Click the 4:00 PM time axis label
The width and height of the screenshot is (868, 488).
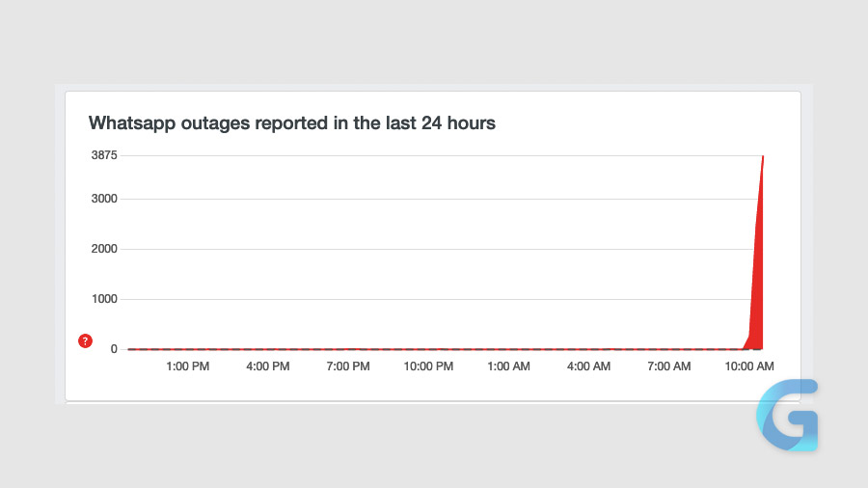[x=268, y=366]
